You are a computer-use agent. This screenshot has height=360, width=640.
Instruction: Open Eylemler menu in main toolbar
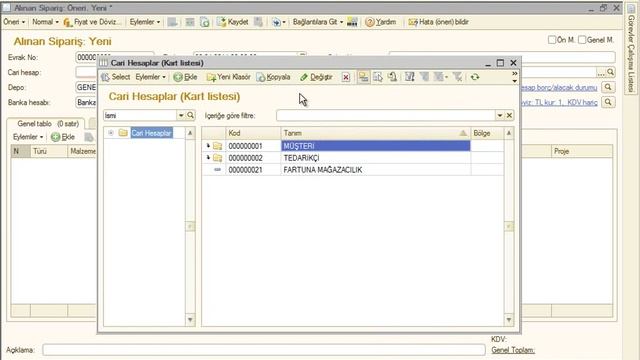[144, 22]
